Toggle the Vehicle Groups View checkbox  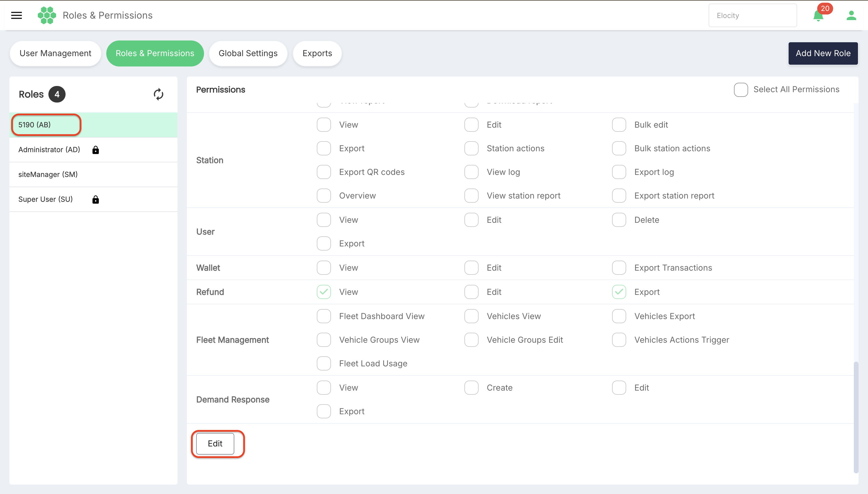324,340
